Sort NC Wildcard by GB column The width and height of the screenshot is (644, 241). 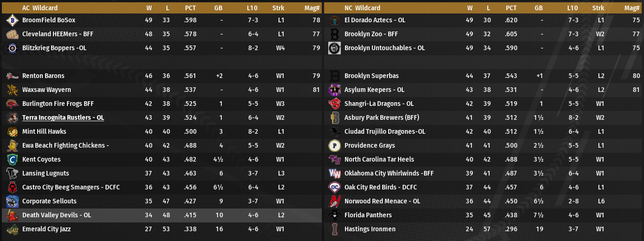pos(538,8)
